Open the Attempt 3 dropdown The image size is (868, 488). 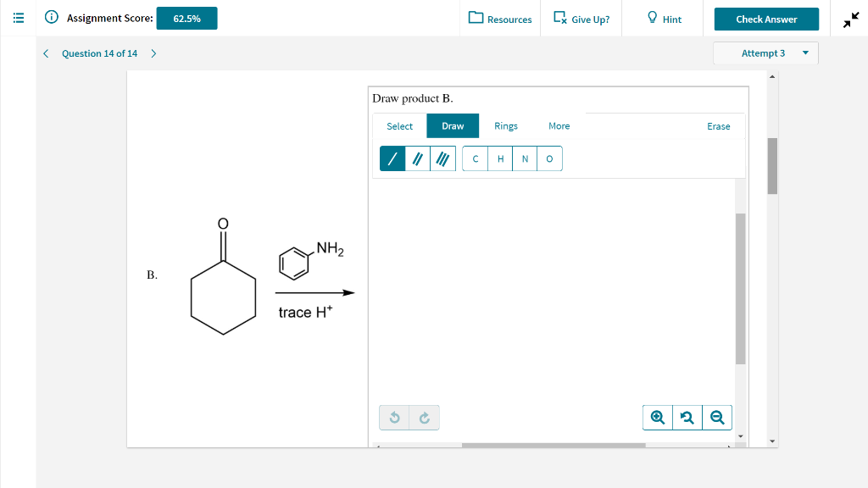765,53
